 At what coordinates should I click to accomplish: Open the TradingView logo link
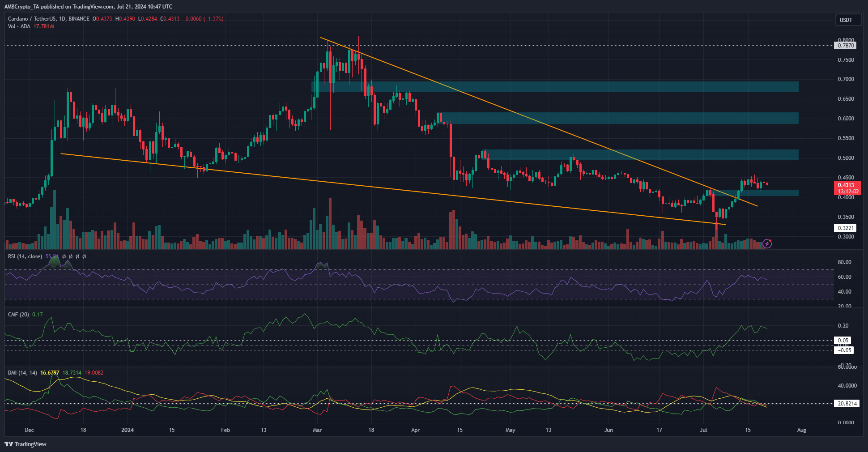point(26,444)
